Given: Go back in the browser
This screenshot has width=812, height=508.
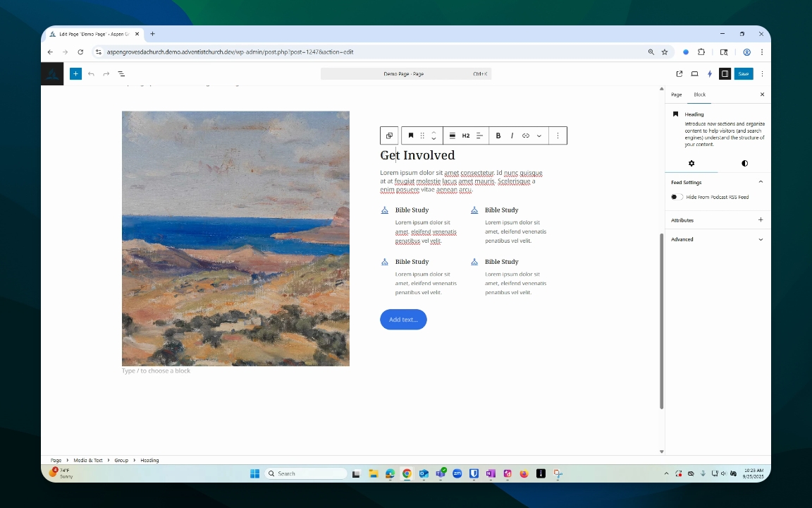Looking at the screenshot, I should (50, 52).
